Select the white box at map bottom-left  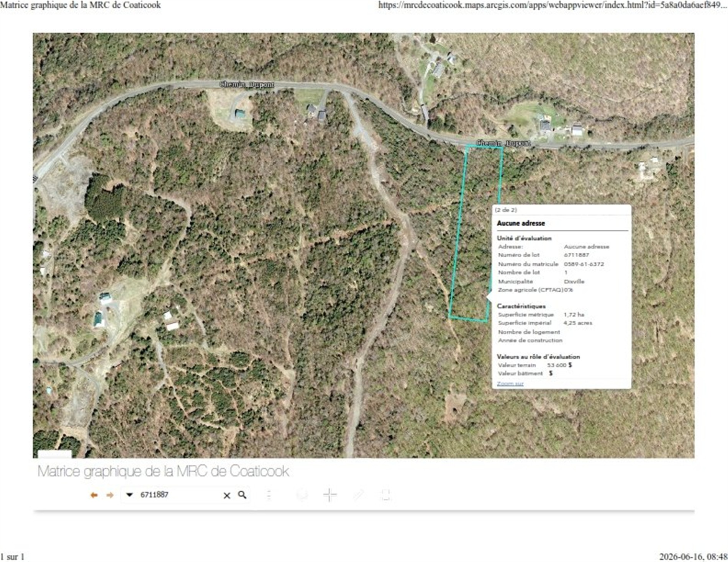[54, 454]
